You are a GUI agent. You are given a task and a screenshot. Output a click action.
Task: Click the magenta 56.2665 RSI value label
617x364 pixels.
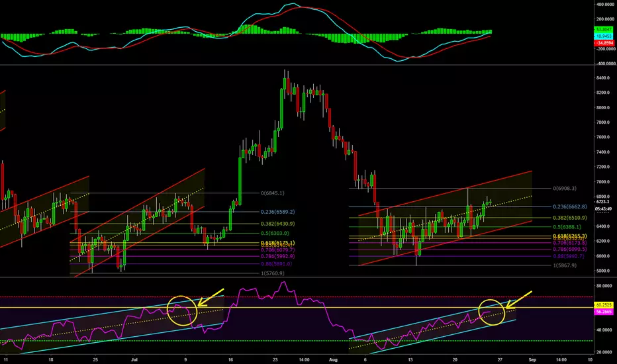coord(604,312)
